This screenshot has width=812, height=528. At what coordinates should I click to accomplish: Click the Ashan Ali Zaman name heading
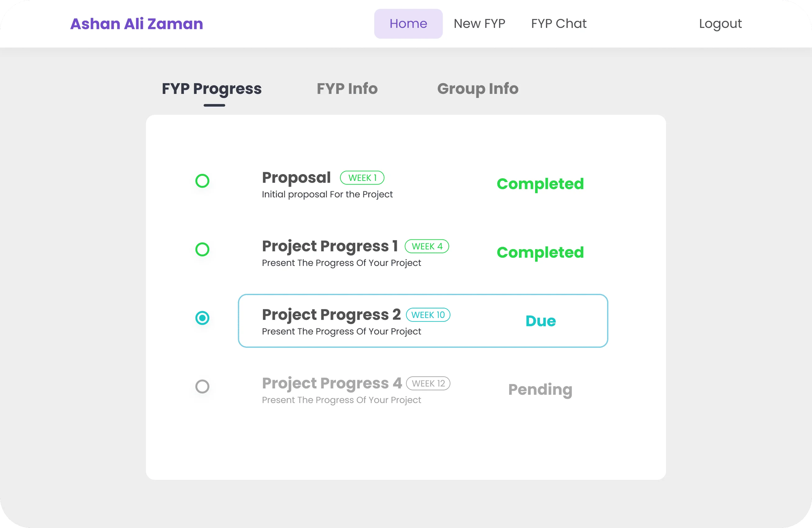click(x=136, y=23)
